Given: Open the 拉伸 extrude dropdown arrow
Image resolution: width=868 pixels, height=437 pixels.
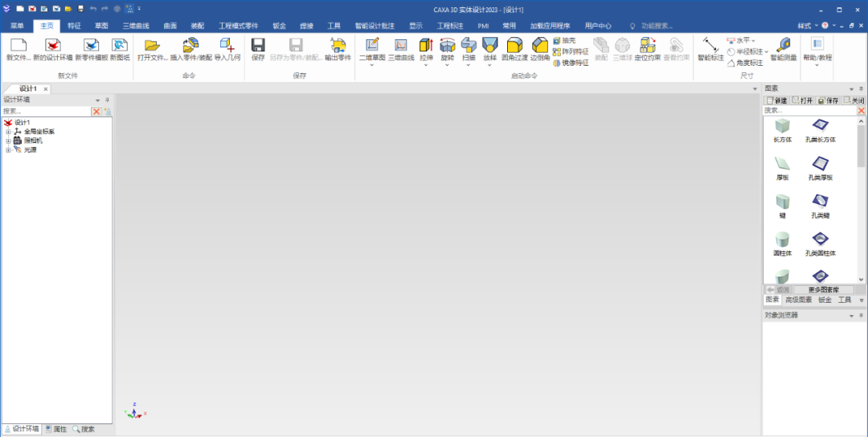Looking at the screenshot, I should click(x=426, y=65).
